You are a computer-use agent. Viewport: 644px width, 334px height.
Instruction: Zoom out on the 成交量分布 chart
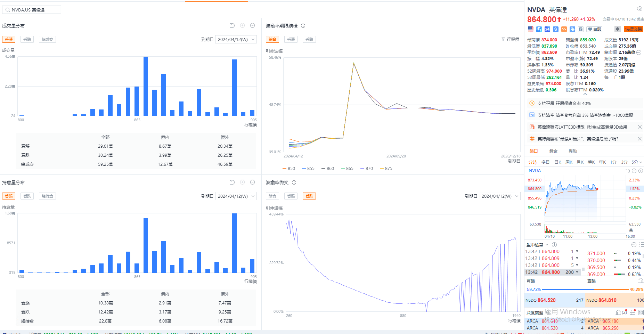pyautogui.click(x=253, y=25)
